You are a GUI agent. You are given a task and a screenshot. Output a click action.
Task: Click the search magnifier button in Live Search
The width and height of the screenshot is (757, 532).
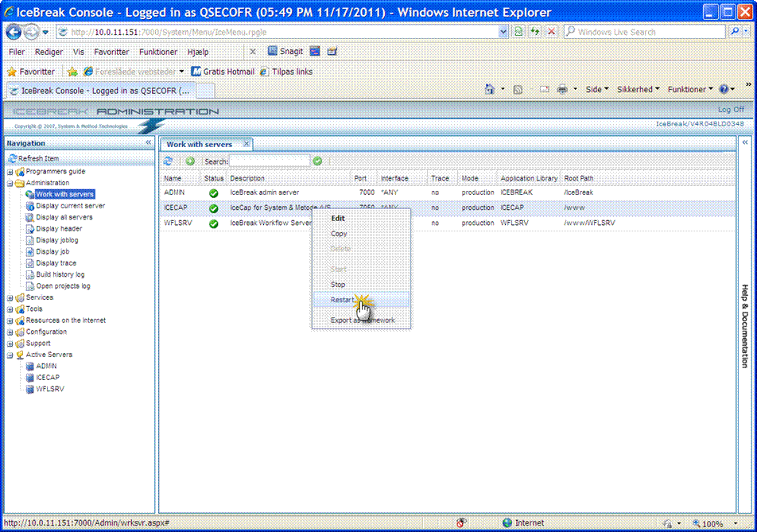click(x=735, y=32)
